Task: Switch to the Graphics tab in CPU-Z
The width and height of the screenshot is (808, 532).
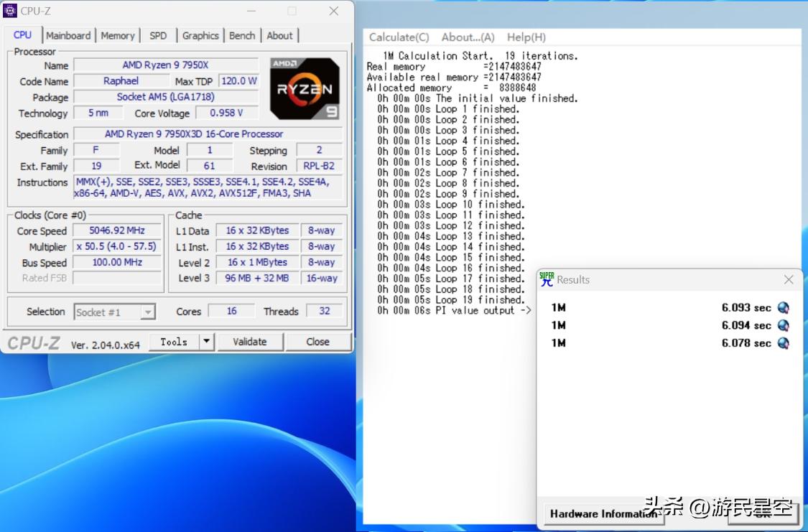Action: tap(200, 34)
